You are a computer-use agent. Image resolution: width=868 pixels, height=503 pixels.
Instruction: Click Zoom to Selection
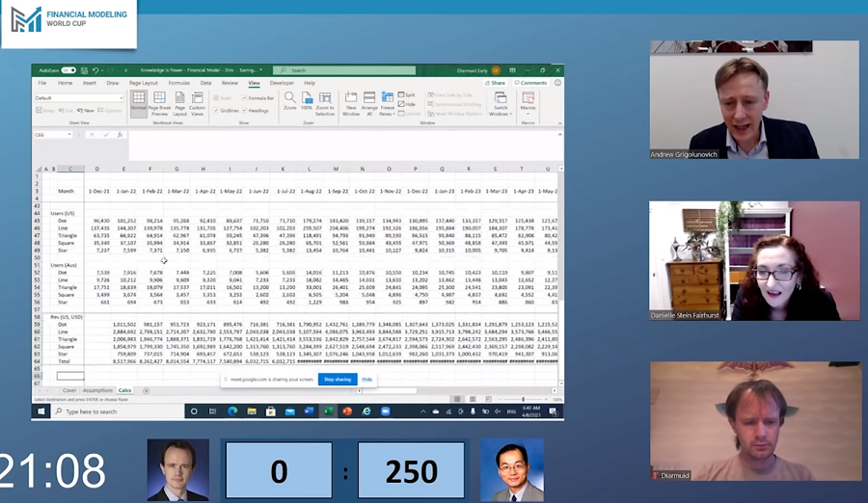(x=325, y=103)
